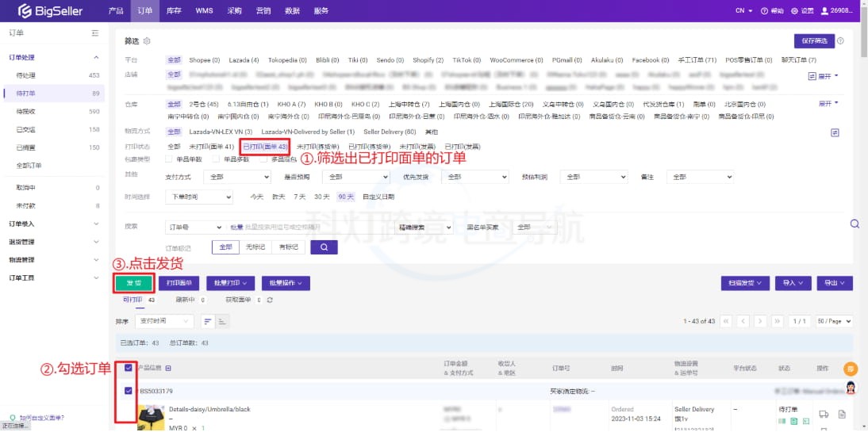
Task: Click the purple search magnifier button
Action: point(324,247)
